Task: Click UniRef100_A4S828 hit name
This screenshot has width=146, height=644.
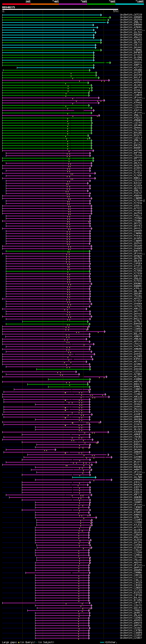Action: coord(131,80)
